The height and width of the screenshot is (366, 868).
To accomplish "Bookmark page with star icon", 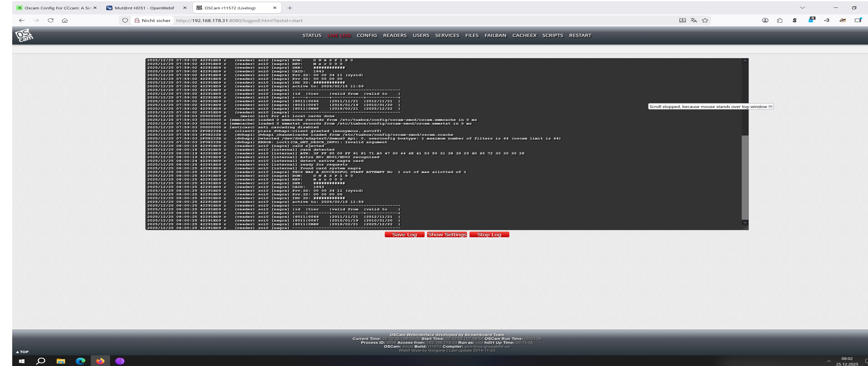I will click(x=705, y=21).
